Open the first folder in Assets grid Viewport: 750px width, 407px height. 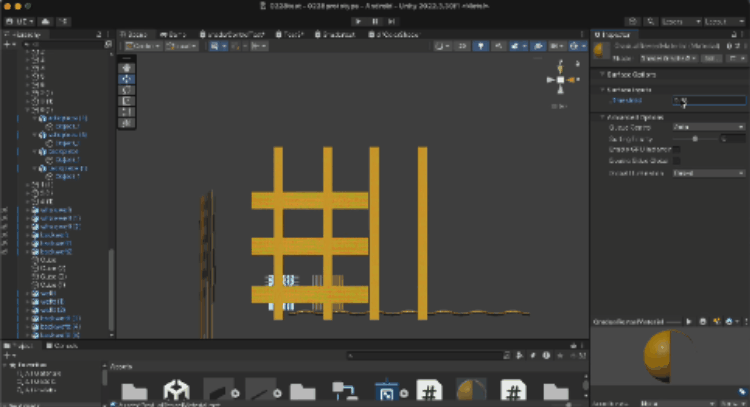(x=134, y=391)
